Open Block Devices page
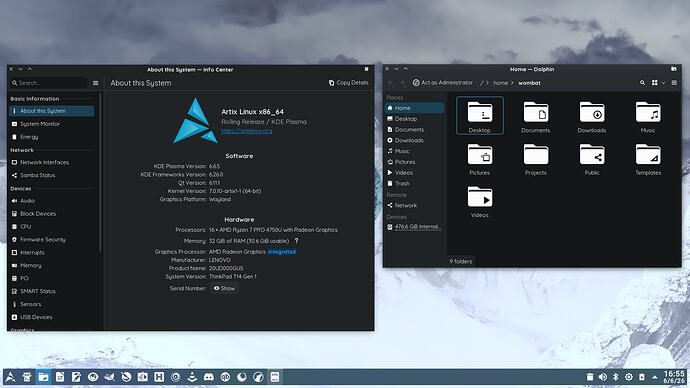This screenshot has width=690, height=388. click(x=51, y=214)
